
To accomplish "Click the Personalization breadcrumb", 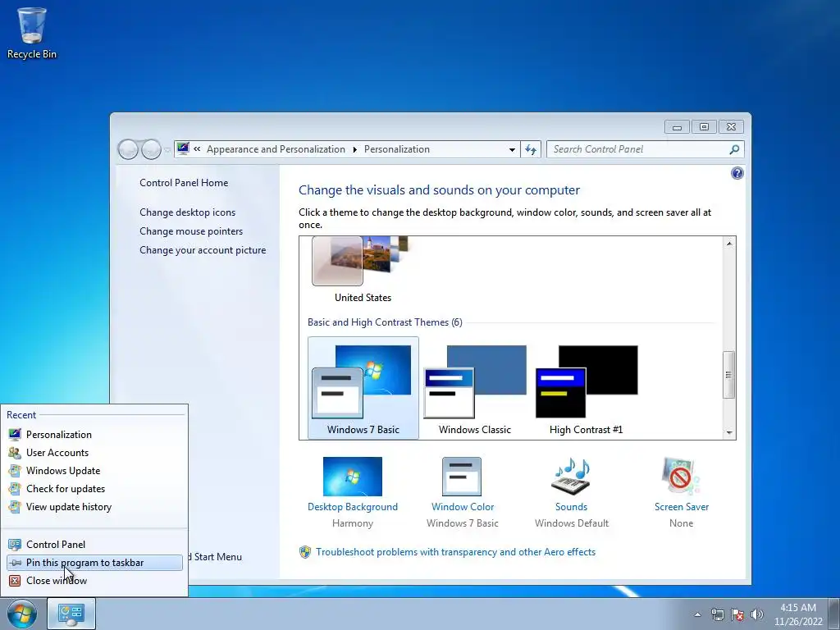I will click(397, 149).
